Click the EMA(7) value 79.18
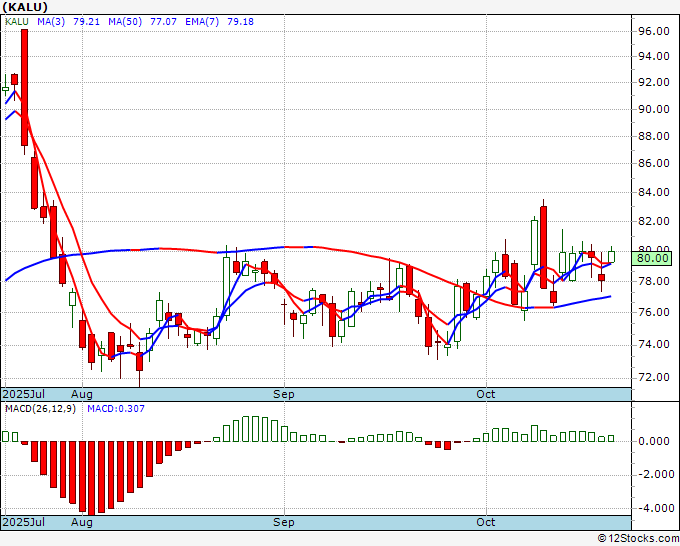This screenshot has height=546, width=680. coord(240,22)
